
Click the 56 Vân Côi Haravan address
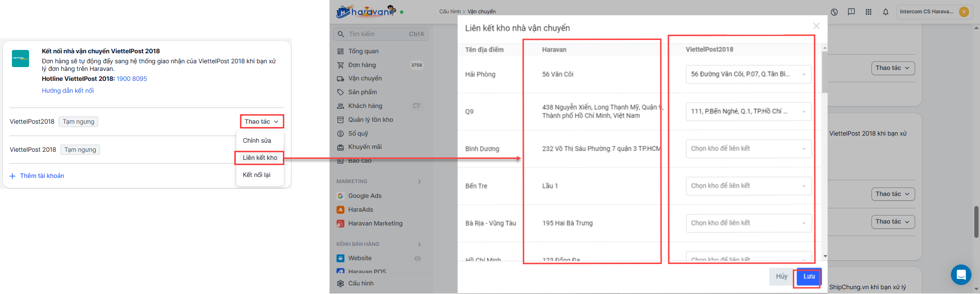[x=558, y=74]
